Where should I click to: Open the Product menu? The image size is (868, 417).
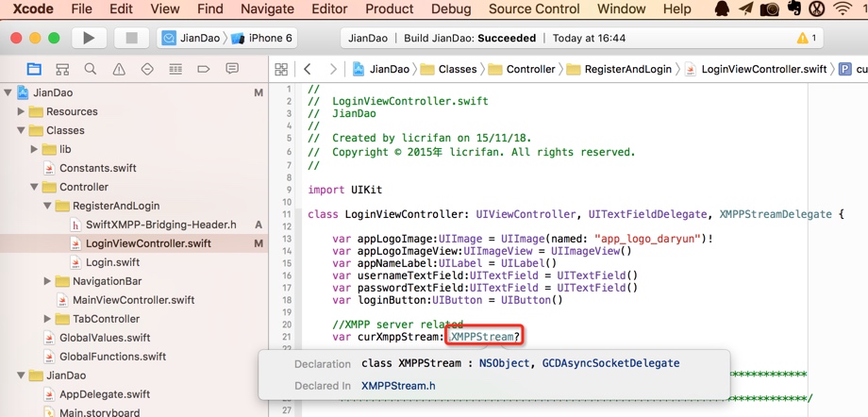pos(389,8)
